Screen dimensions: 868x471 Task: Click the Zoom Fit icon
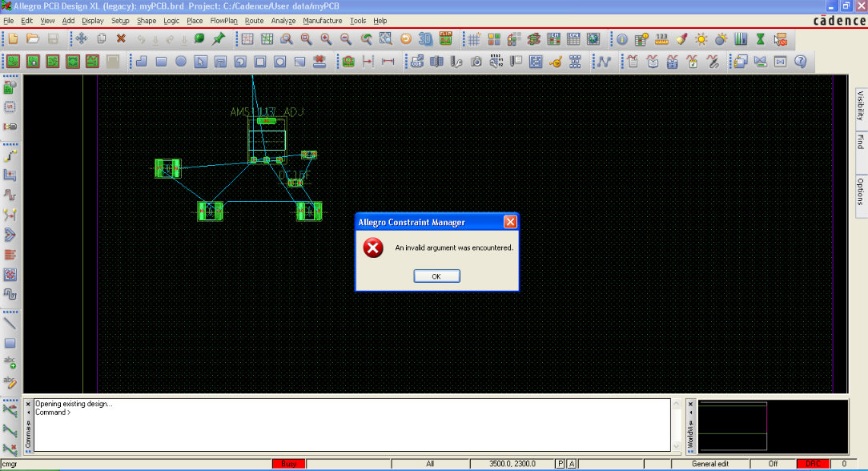(x=385, y=38)
